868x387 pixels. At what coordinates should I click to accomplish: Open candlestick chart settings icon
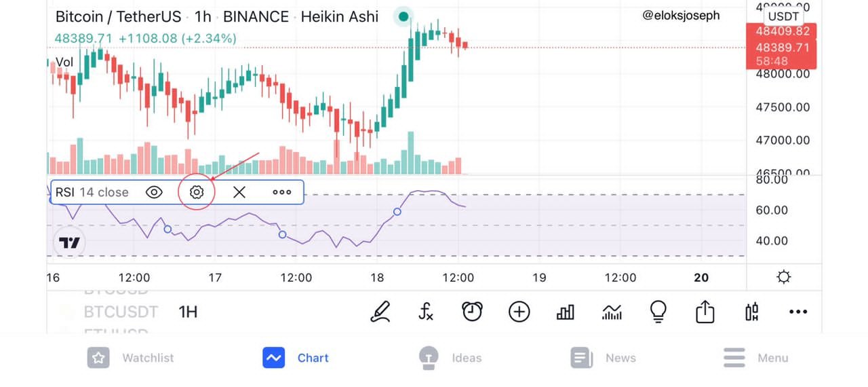[751, 312]
